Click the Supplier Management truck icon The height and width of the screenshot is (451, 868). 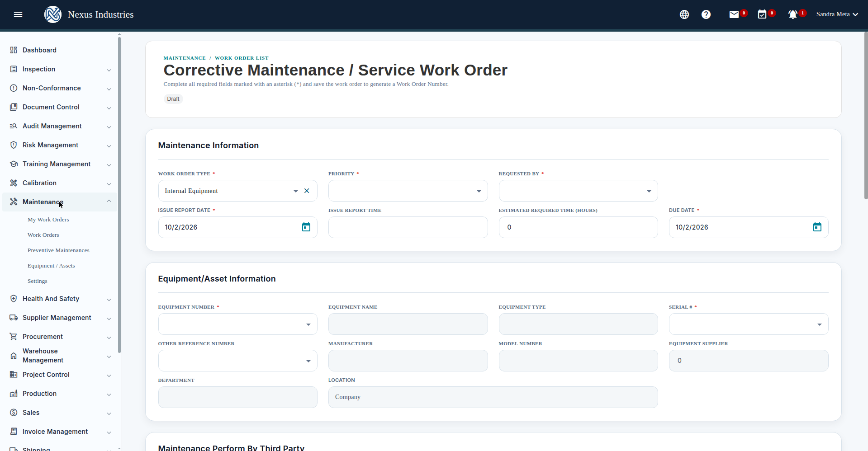(14, 318)
